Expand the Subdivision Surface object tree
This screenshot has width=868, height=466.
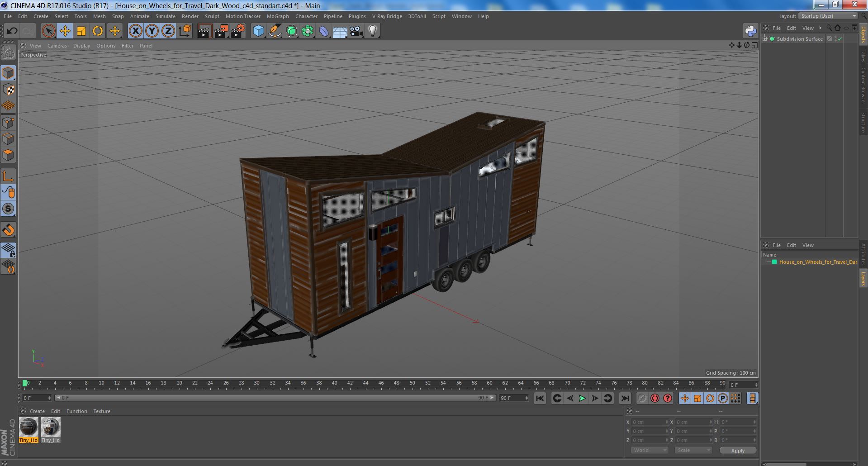[765, 39]
